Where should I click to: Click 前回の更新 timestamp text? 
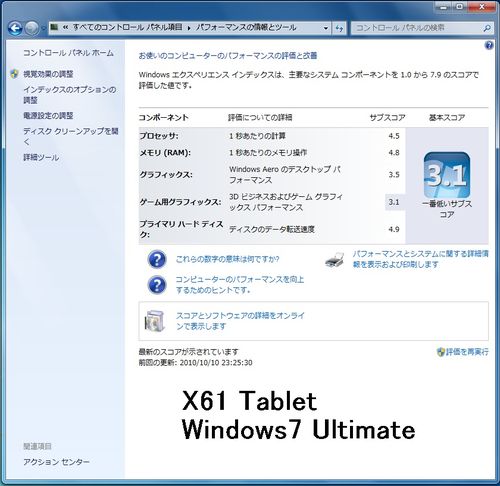click(195, 363)
